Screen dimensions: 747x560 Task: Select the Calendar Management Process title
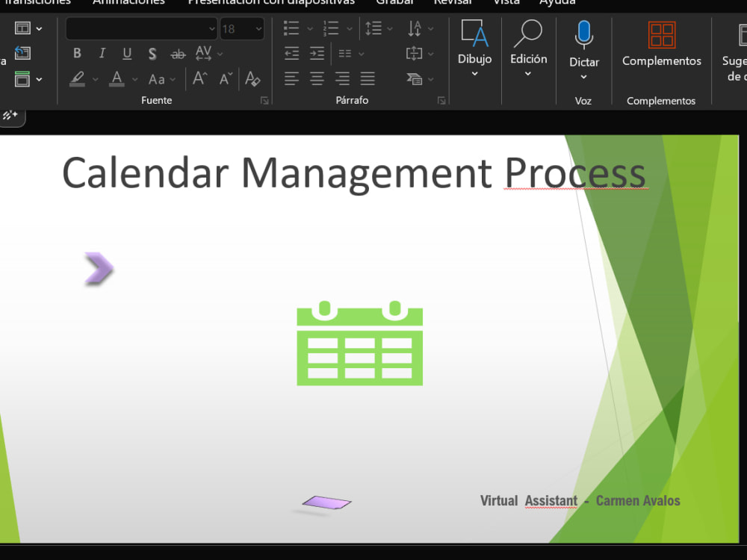click(x=353, y=173)
